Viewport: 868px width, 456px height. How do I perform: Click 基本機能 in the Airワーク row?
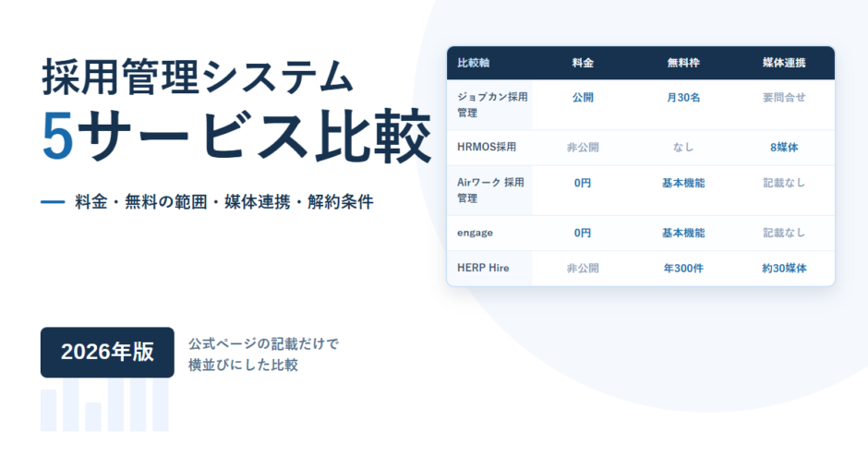point(683,183)
